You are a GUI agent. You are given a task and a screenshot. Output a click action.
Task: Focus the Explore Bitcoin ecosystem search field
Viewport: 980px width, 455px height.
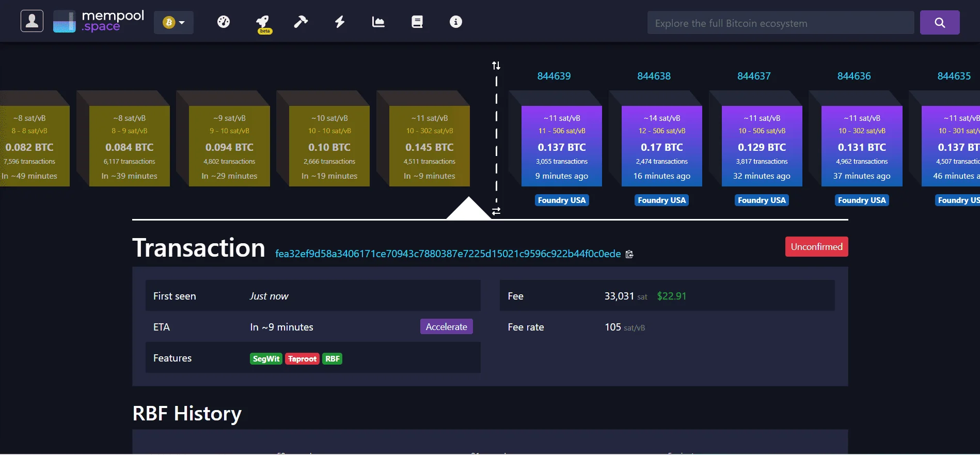pyautogui.click(x=781, y=23)
